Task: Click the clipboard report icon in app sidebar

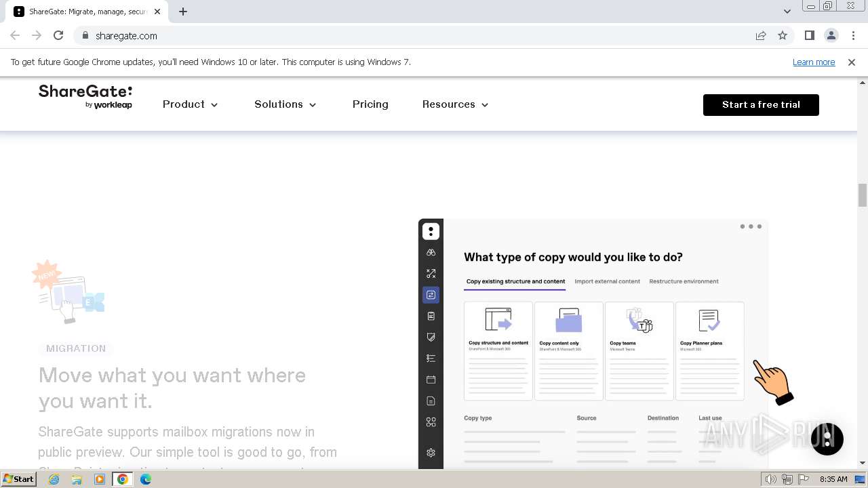Action: pyautogui.click(x=431, y=316)
